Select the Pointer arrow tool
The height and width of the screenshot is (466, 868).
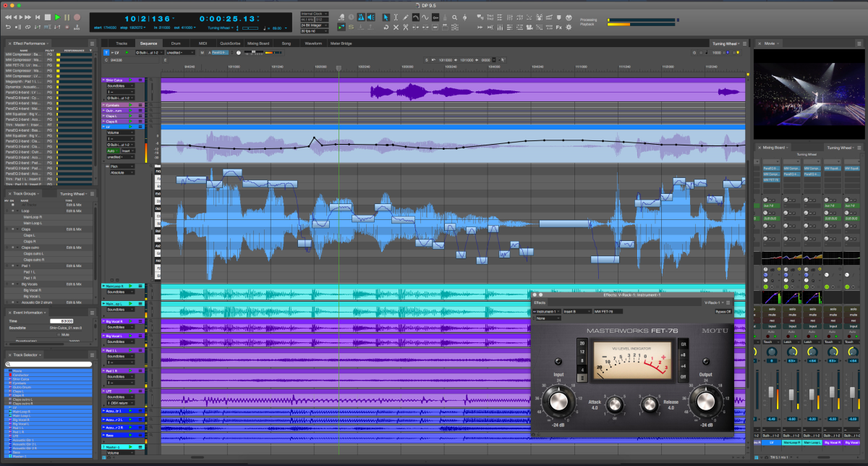(x=386, y=17)
